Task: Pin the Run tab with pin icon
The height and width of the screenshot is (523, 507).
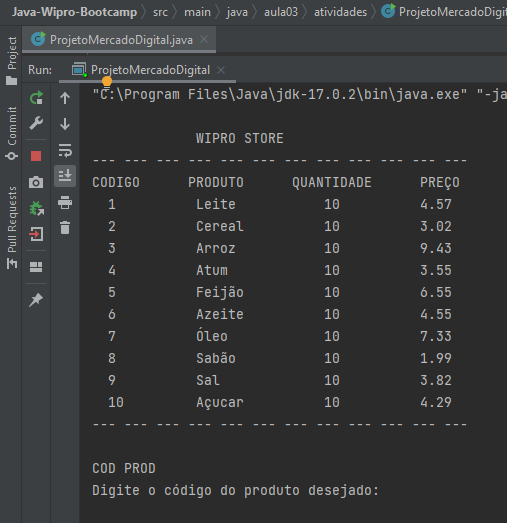Action: pyautogui.click(x=36, y=300)
